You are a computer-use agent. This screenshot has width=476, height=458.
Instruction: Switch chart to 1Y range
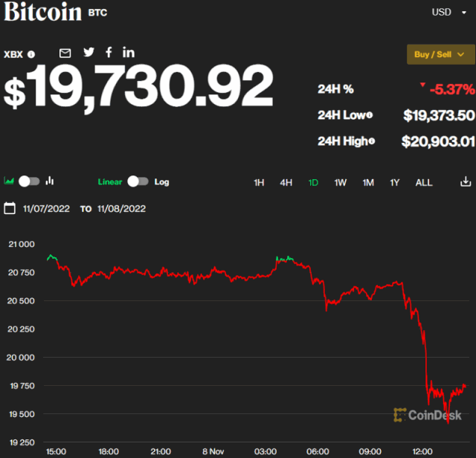395,182
